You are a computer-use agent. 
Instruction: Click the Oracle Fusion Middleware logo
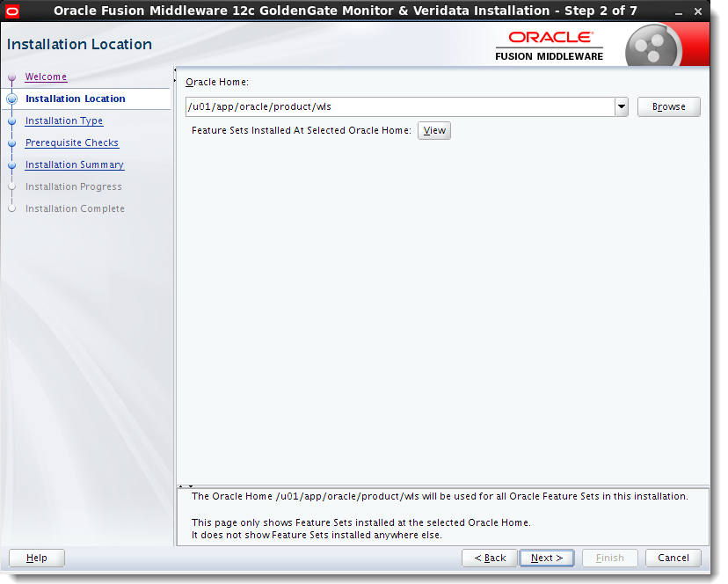click(x=550, y=46)
